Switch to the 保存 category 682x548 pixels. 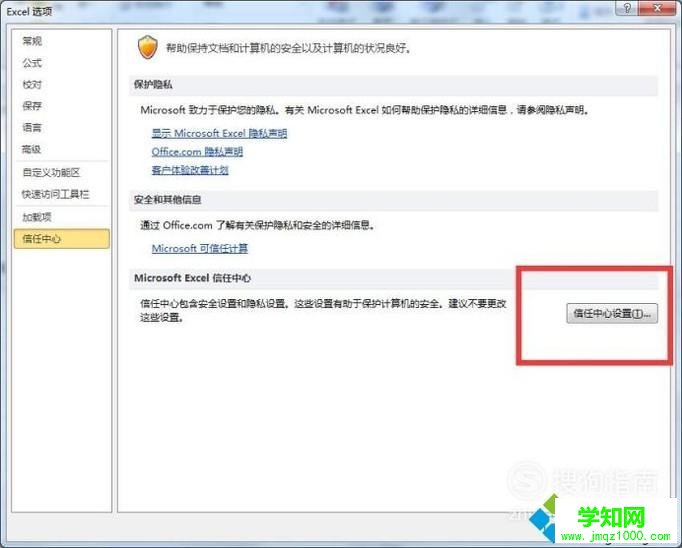(x=32, y=106)
